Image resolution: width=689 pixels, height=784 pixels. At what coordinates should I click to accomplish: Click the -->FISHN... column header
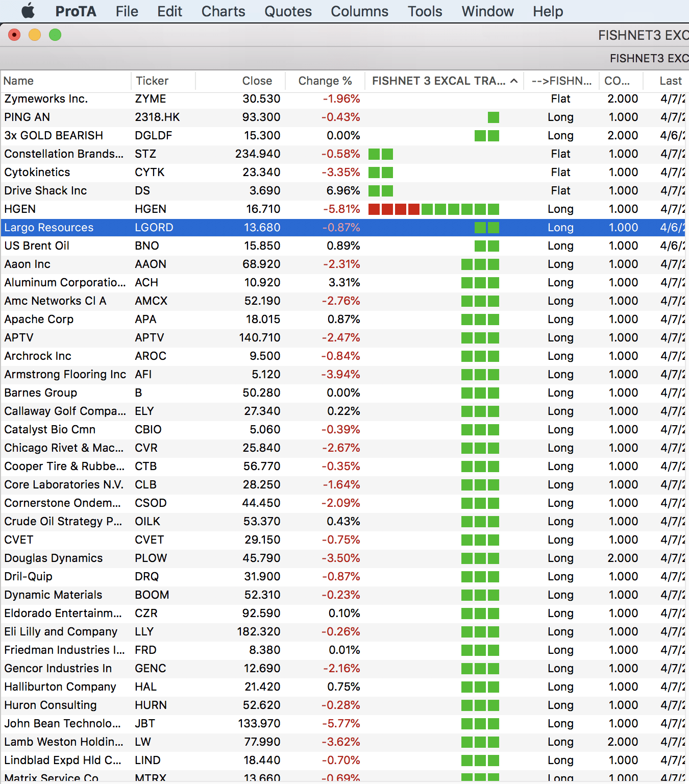click(561, 81)
